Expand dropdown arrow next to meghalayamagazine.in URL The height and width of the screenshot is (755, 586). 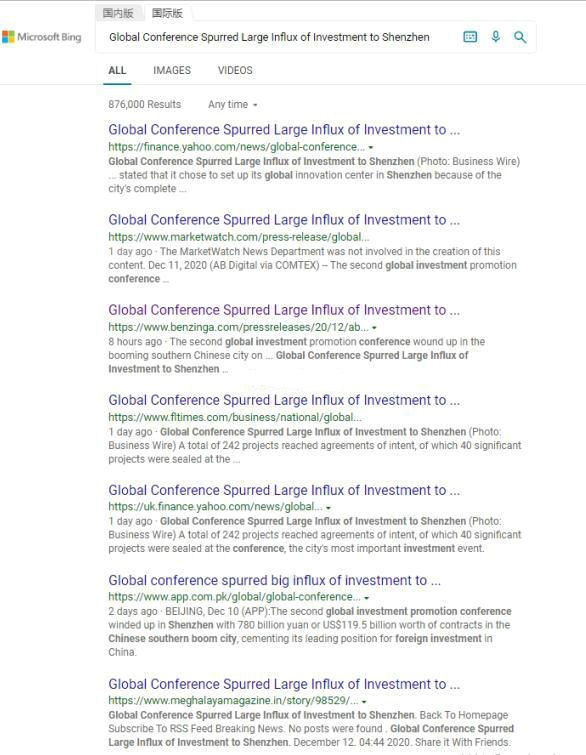364,702
